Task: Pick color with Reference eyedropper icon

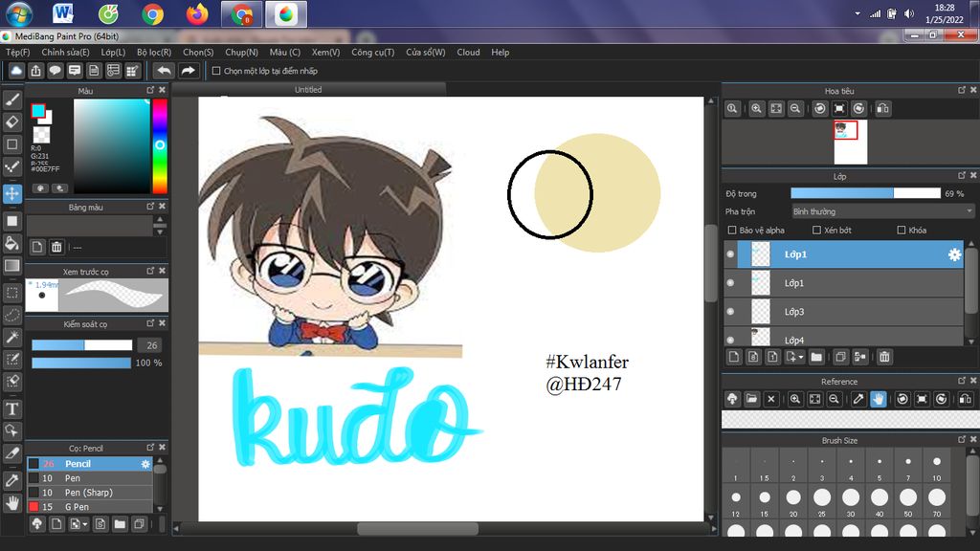Action: coord(858,399)
